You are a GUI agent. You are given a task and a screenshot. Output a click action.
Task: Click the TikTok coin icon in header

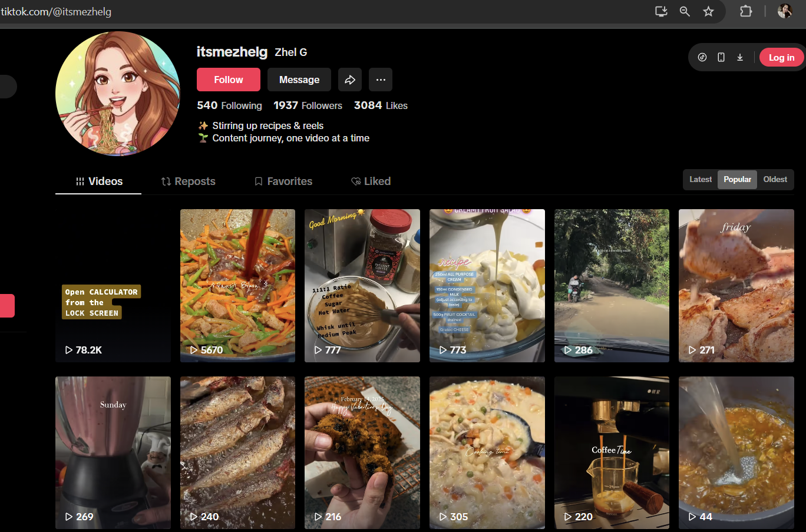(702, 57)
